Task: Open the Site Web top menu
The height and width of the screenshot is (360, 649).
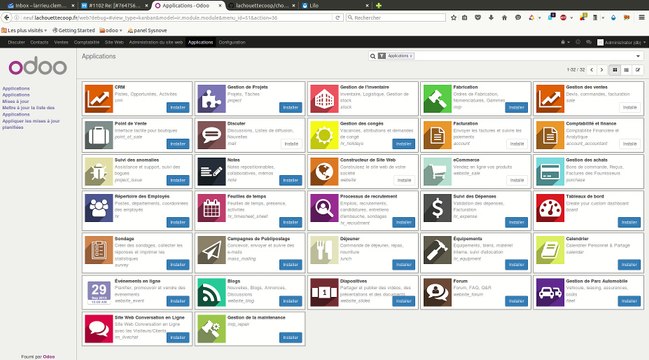Action: coord(114,42)
